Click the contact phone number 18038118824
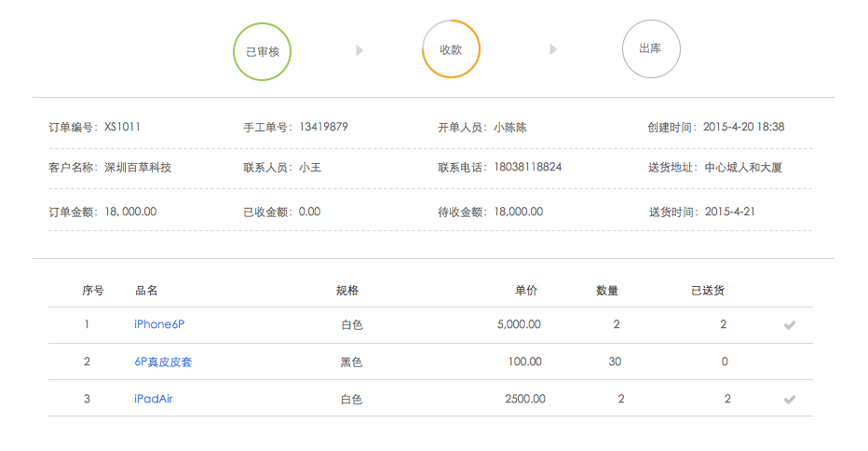868x451 pixels. click(x=528, y=168)
